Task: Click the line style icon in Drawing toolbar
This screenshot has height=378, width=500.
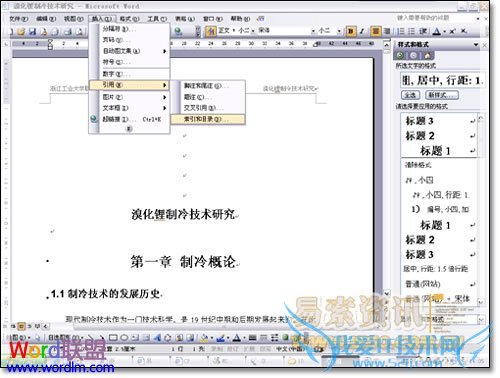Action: click(x=253, y=338)
